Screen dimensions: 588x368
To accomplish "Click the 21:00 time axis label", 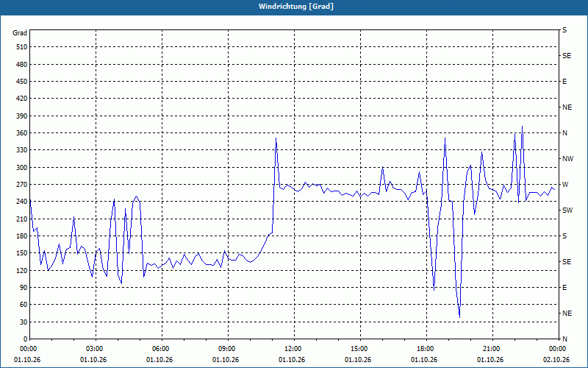I will click(492, 349).
